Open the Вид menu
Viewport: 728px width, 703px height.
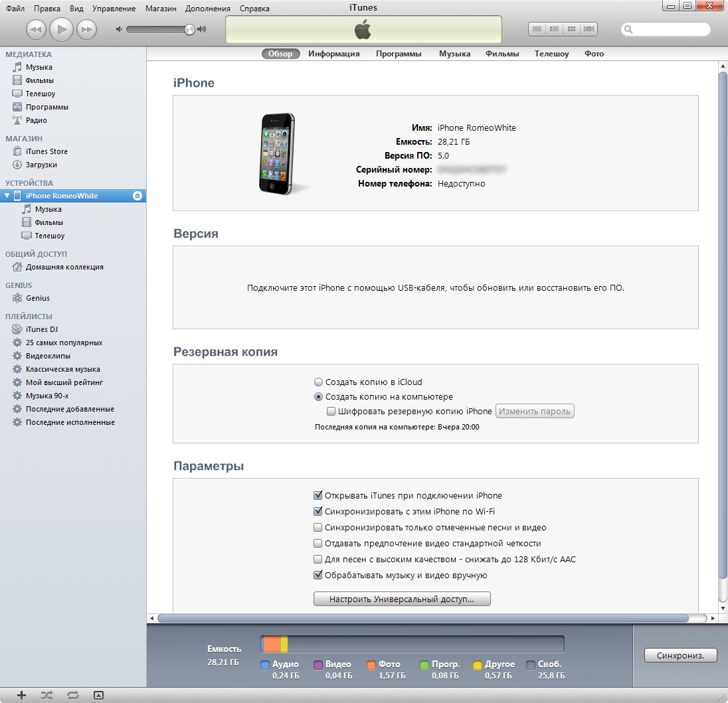[76, 9]
